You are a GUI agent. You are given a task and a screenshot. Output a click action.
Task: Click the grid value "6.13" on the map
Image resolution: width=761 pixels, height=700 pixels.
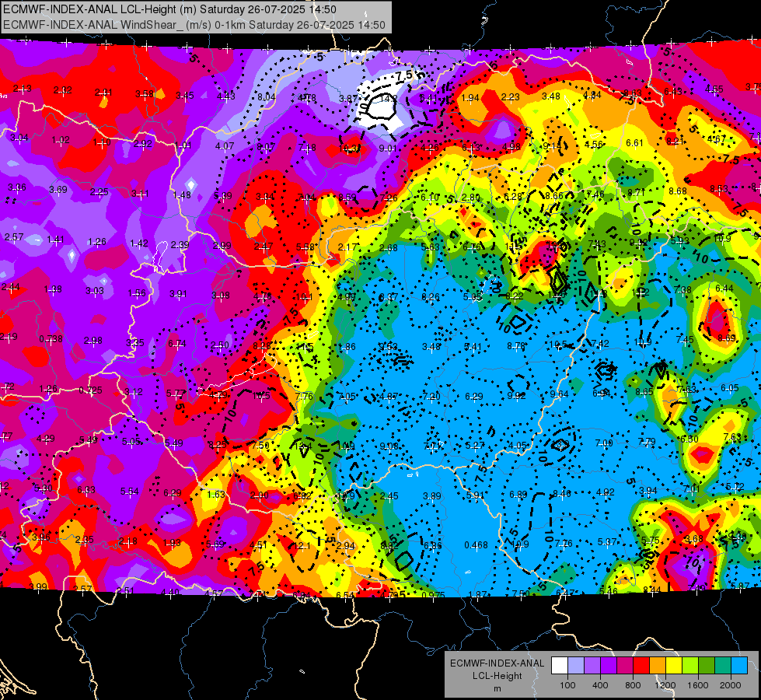[471, 147]
